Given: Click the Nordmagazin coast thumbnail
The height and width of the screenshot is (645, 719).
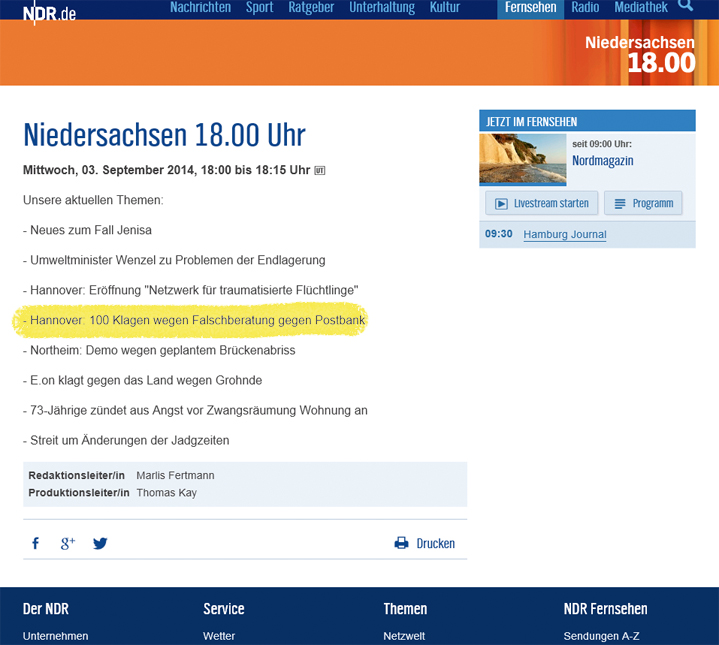Looking at the screenshot, I should tap(523, 159).
